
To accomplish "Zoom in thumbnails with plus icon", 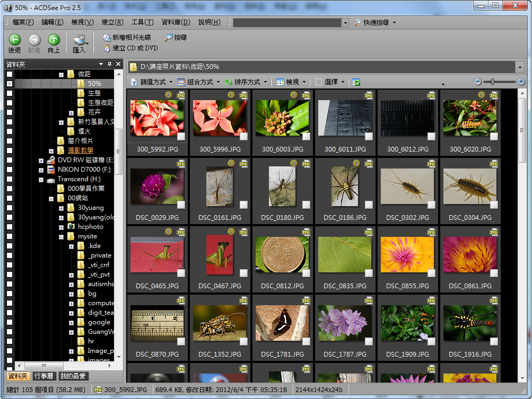I will tap(521, 82).
